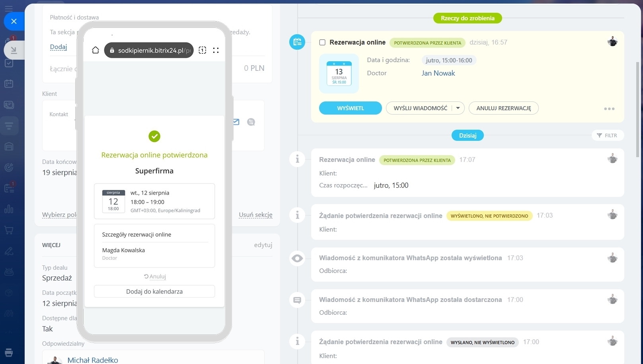Open the CRM funnel icon in sidebar
Image resolution: width=643 pixels, height=364 pixels.
point(9,126)
